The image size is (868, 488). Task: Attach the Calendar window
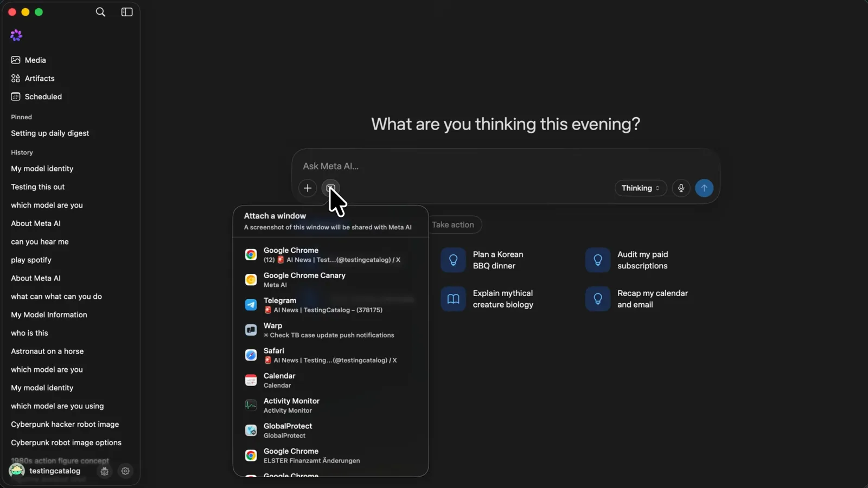(x=330, y=380)
